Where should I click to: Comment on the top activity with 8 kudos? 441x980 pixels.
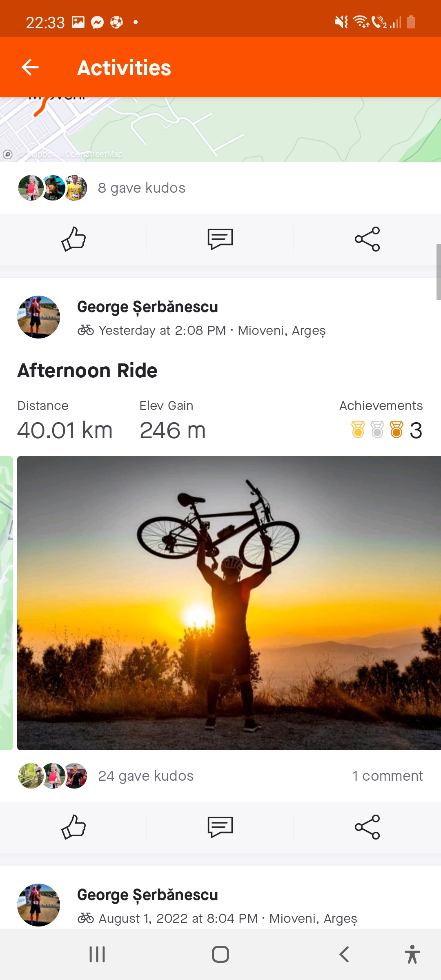pos(220,239)
